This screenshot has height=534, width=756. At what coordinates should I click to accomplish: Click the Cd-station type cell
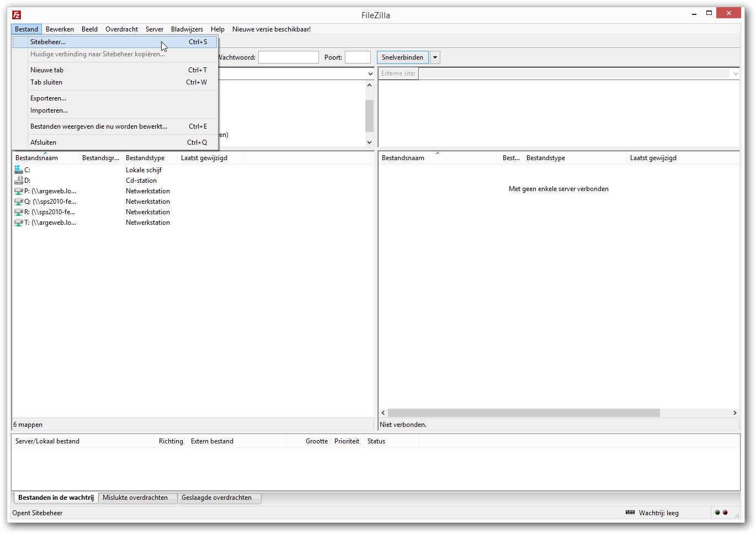point(141,181)
